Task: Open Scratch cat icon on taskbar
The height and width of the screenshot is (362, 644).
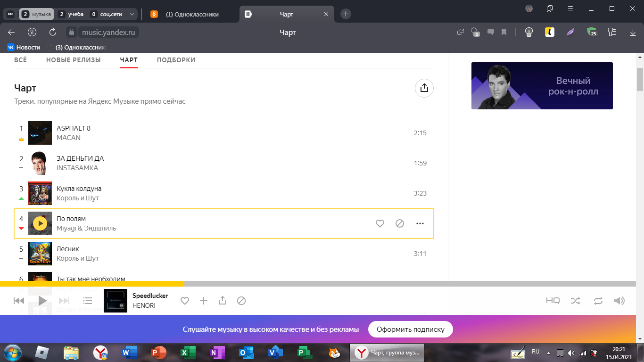Action: tap(334, 352)
